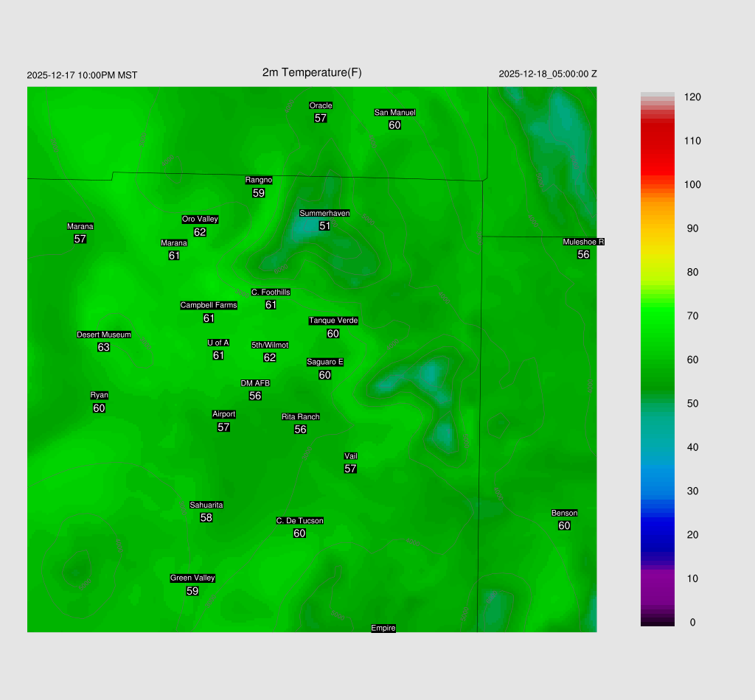The image size is (755, 700).
Task: Click the U of A station label
Action: (218, 343)
